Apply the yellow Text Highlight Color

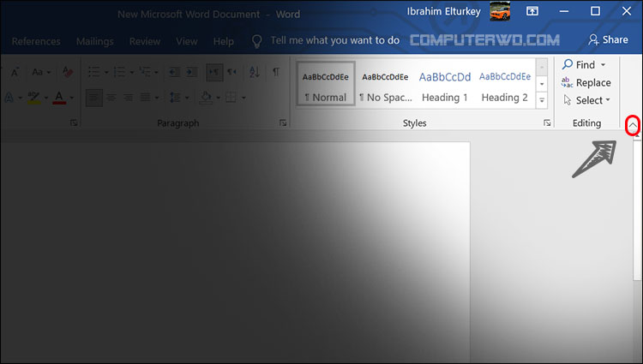33,98
